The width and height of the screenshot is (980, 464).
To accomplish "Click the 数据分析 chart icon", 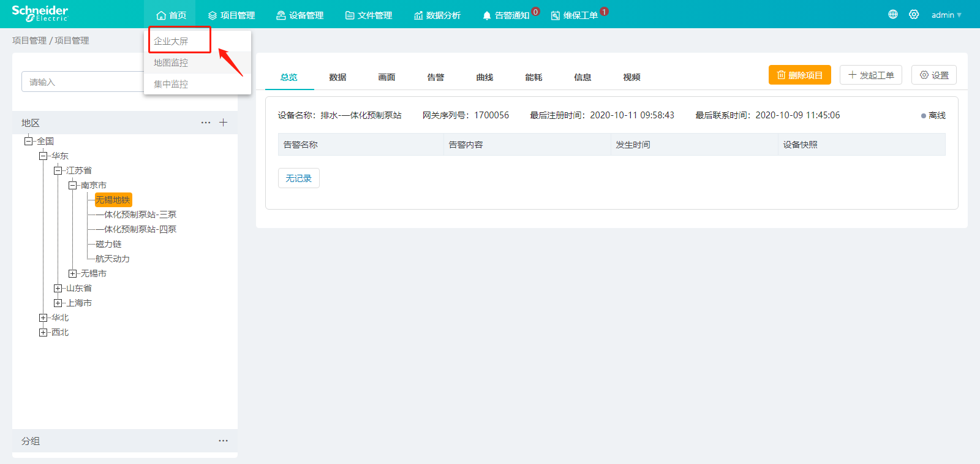I will (x=418, y=15).
